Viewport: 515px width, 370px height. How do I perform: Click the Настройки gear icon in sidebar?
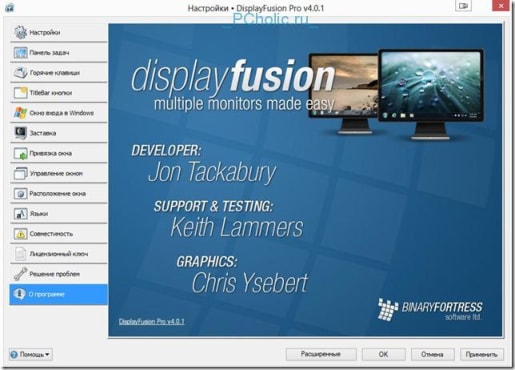[x=20, y=32]
